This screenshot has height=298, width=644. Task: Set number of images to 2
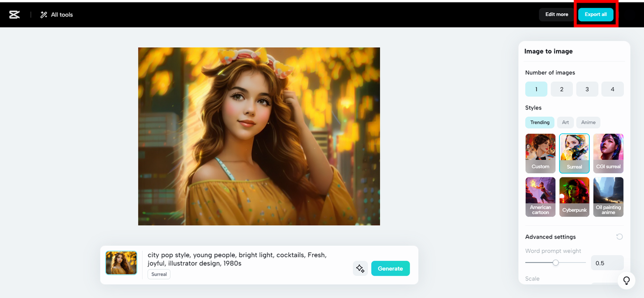pos(561,89)
